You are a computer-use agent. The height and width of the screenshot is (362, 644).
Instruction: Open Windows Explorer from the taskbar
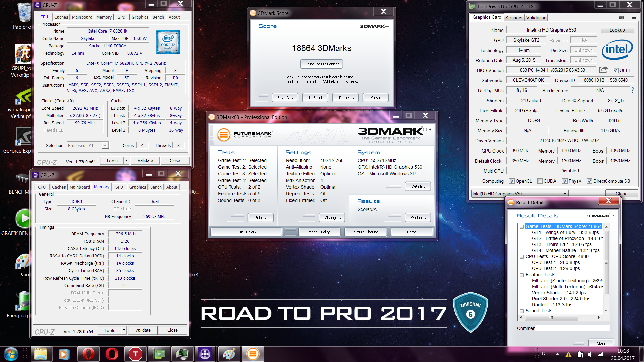click(41, 354)
